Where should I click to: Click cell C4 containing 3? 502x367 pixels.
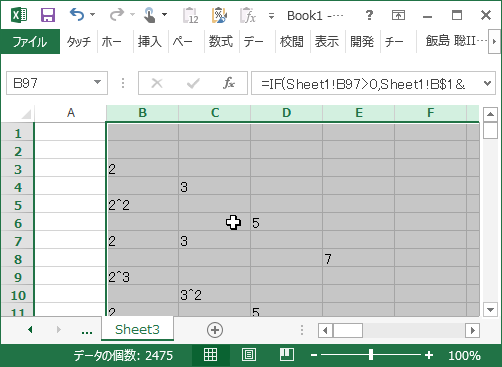(214, 186)
